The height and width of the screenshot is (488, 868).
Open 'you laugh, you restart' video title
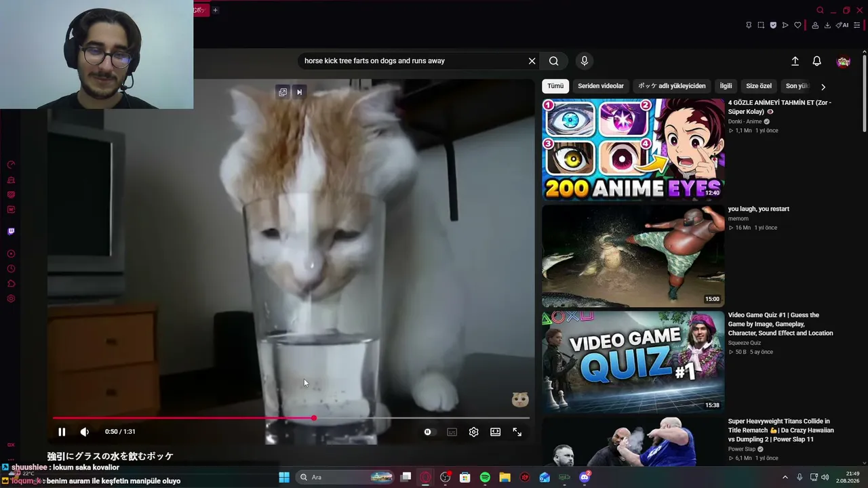click(x=759, y=209)
